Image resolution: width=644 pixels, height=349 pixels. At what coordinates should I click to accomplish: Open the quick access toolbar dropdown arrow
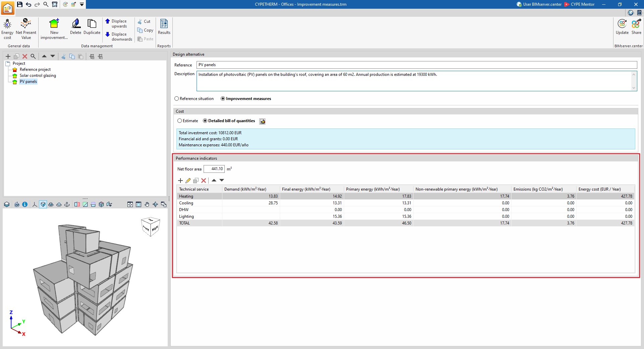[82, 4]
